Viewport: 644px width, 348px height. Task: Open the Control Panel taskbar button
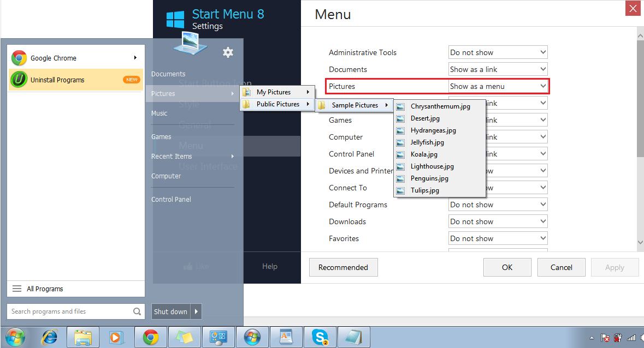[x=218, y=337]
